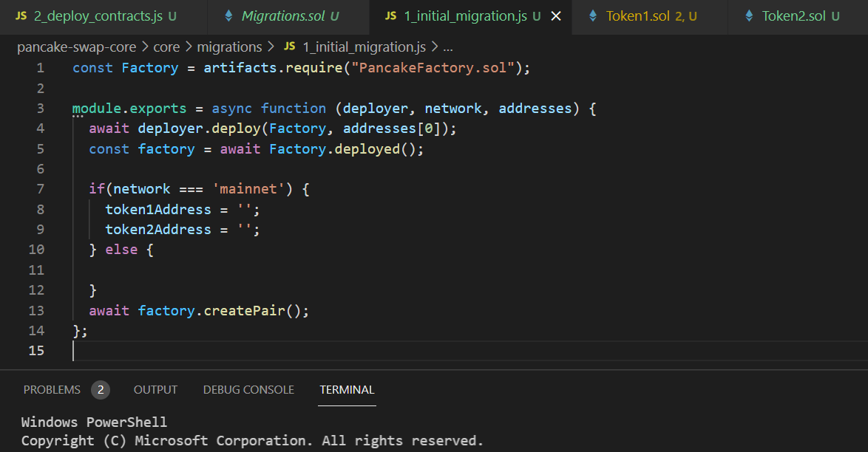The width and height of the screenshot is (868, 452).
Task: Click the addresses parameter on line 3
Action: click(x=535, y=109)
